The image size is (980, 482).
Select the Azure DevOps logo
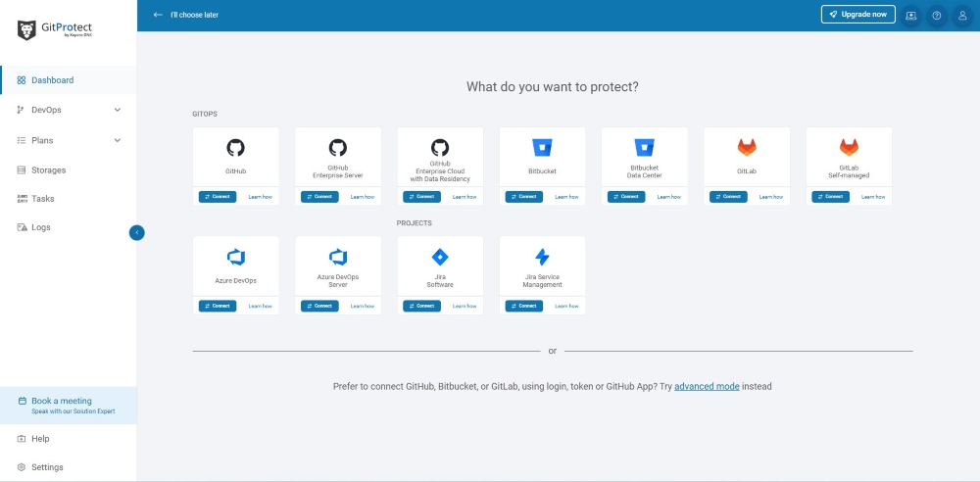point(235,257)
